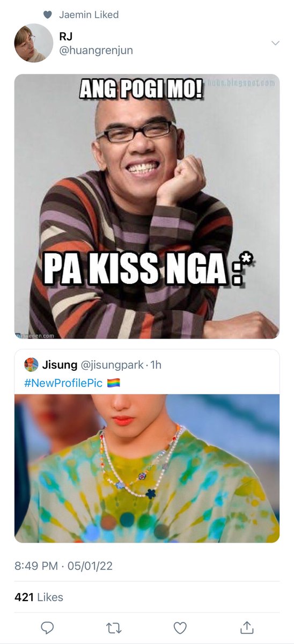The width and height of the screenshot is (294, 644).
Task: Open the Ang Pogi Mo meme image
Action: (x=147, y=206)
